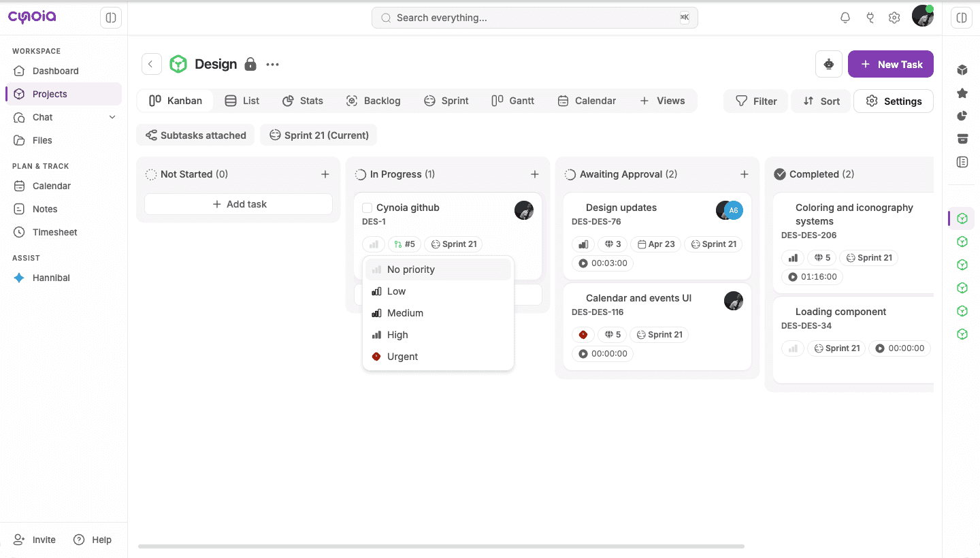Click the green Design project cube icon

click(x=178, y=64)
